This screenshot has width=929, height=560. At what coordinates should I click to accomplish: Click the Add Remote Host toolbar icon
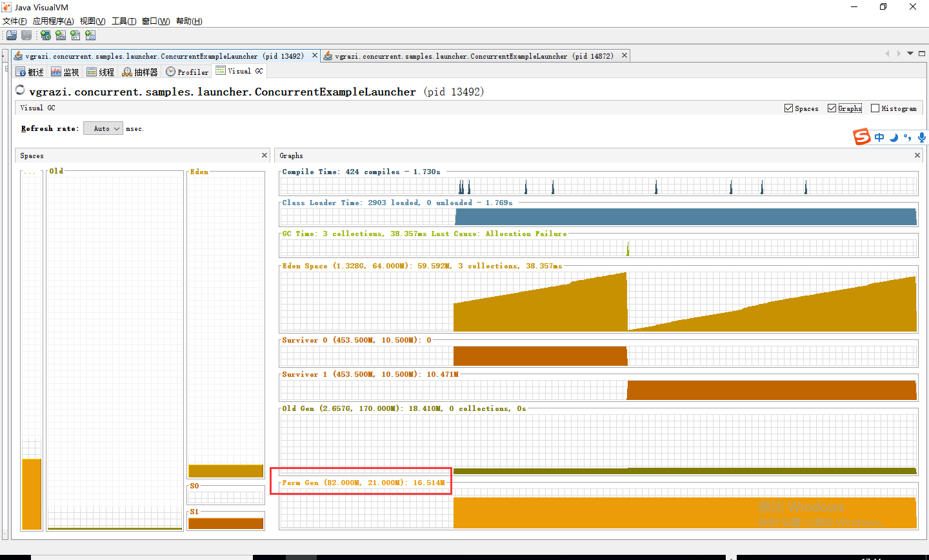point(46,35)
